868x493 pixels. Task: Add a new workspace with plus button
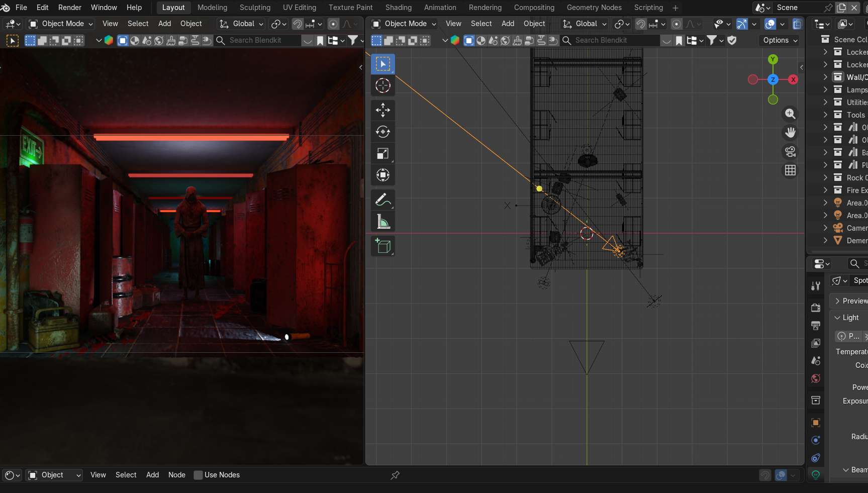(676, 8)
